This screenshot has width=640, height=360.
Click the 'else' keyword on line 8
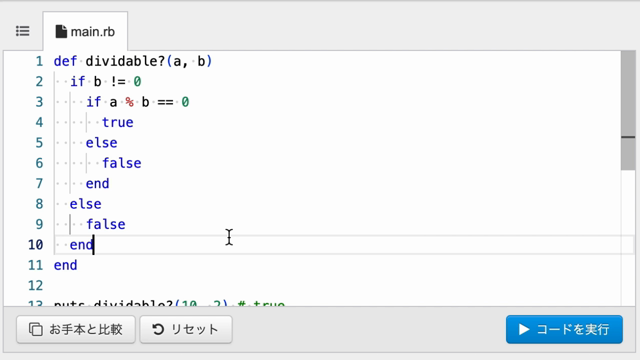tap(85, 204)
